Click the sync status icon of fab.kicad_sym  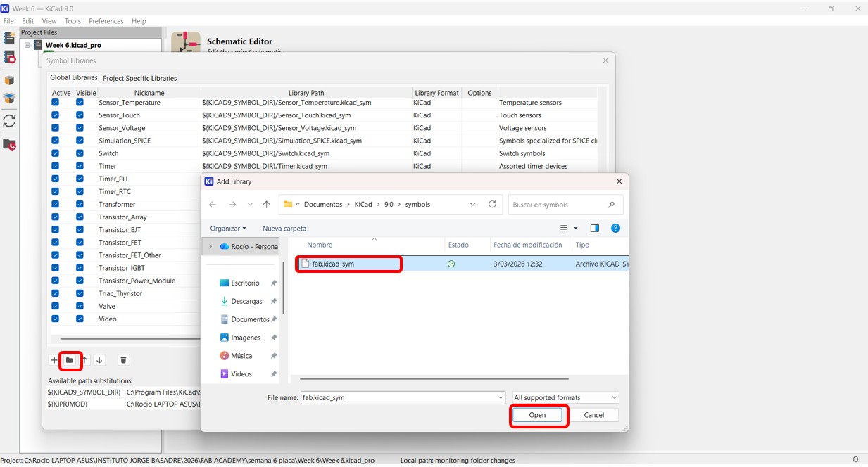point(451,264)
